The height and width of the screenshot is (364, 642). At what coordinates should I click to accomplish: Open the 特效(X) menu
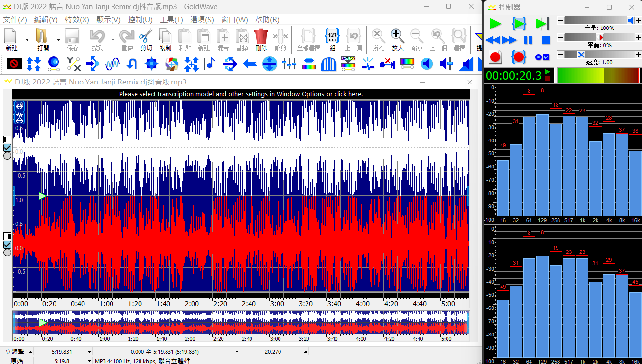click(x=77, y=20)
